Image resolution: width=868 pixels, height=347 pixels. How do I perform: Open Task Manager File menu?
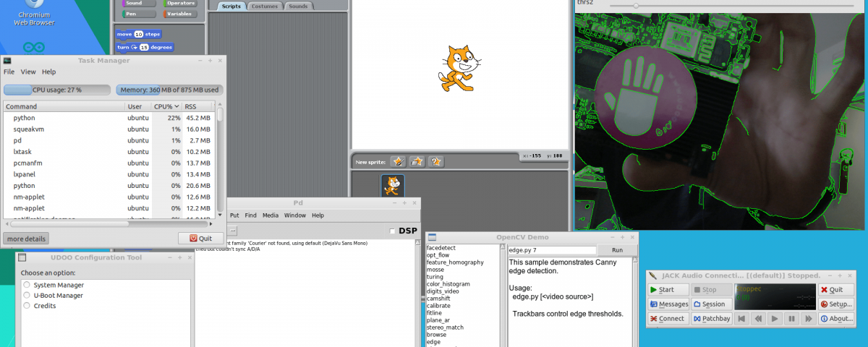pyautogui.click(x=9, y=72)
